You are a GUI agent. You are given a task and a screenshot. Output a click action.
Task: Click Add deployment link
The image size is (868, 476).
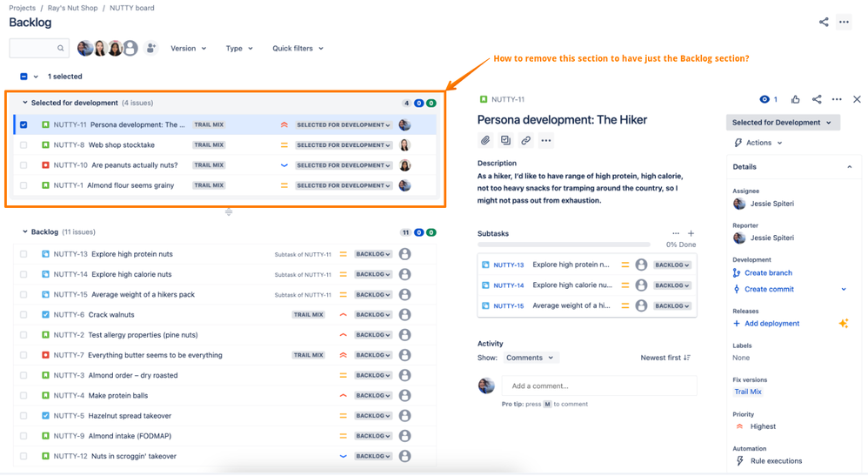coord(771,323)
